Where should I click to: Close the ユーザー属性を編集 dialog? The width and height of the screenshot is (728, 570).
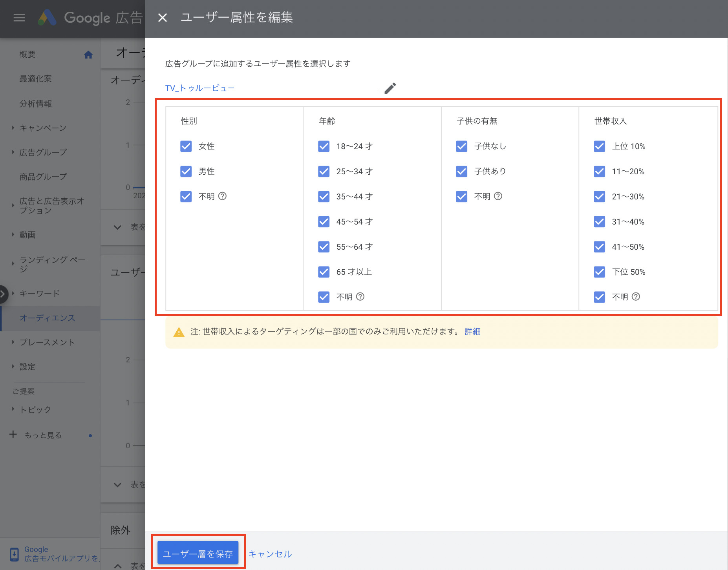(162, 17)
